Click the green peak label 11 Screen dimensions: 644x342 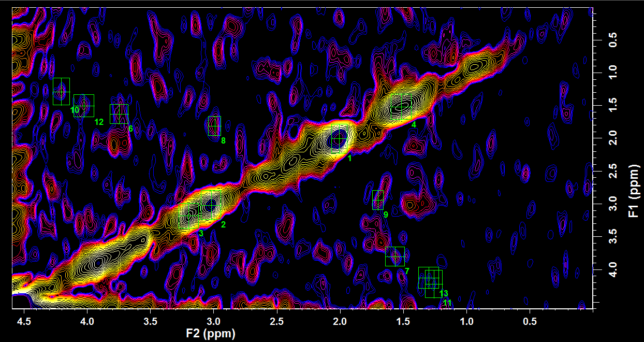coord(447,303)
